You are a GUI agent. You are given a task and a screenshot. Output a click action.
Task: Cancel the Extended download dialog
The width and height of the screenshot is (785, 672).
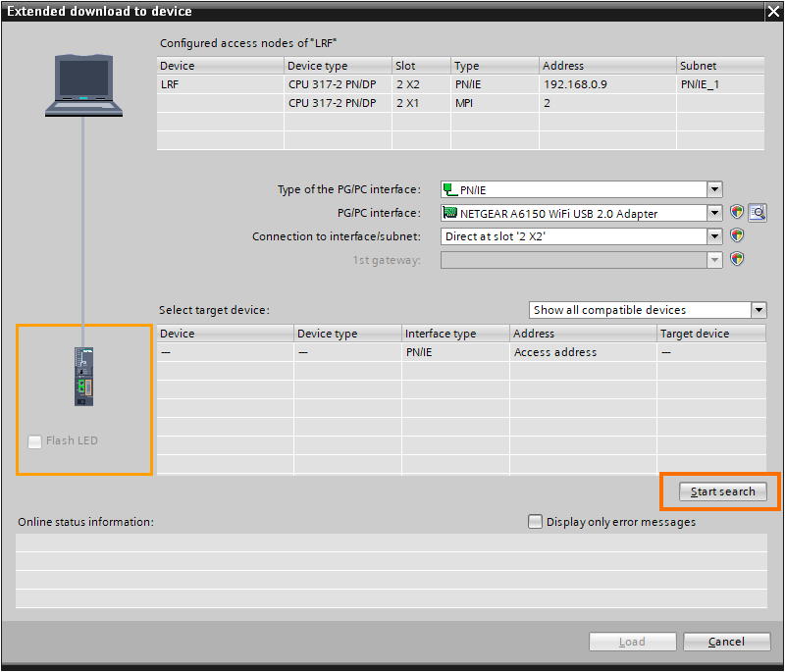(726, 641)
